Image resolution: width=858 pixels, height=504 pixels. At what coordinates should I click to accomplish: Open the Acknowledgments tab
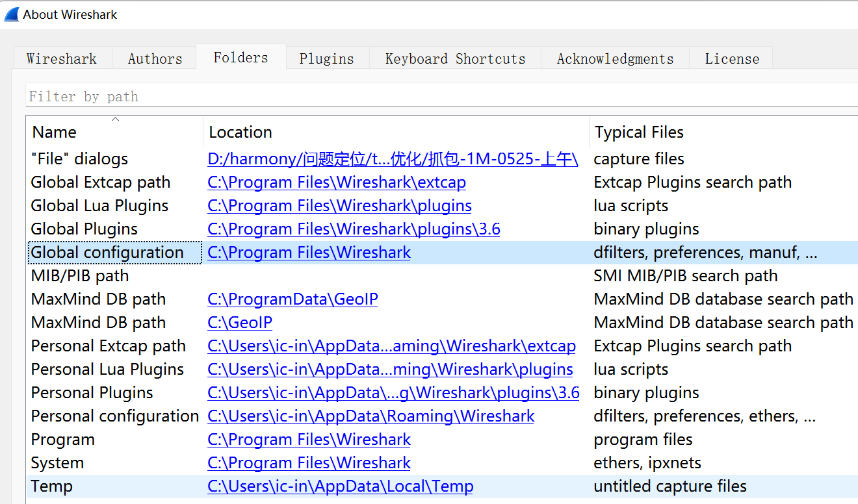[x=615, y=58]
